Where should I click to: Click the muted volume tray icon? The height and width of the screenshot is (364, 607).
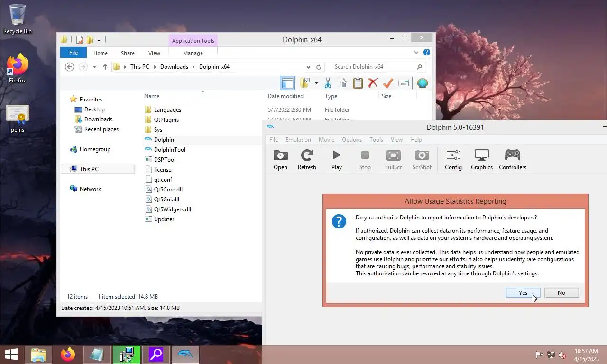(x=562, y=355)
